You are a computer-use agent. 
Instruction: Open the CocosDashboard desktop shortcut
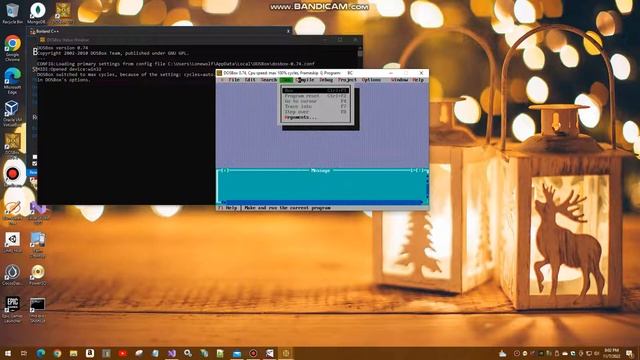pyautogui.click(x=12, y=275)
